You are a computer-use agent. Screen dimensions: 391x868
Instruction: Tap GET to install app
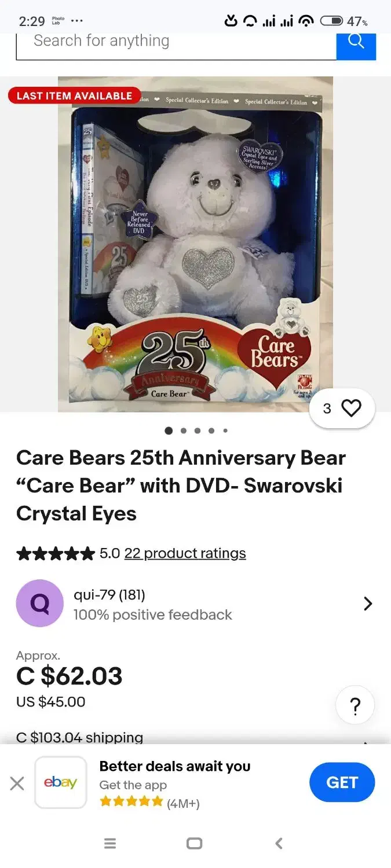tap(342, 782)
